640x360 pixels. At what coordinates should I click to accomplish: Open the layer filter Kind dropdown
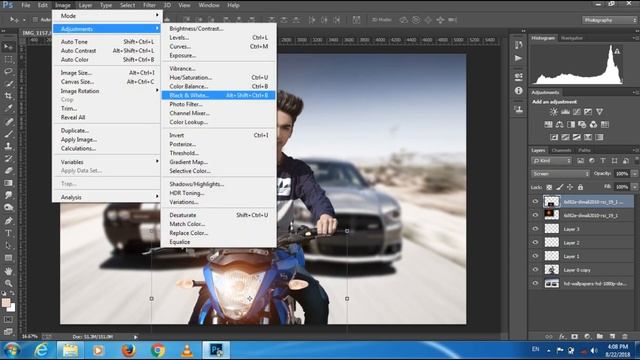[x=551, y=161]
